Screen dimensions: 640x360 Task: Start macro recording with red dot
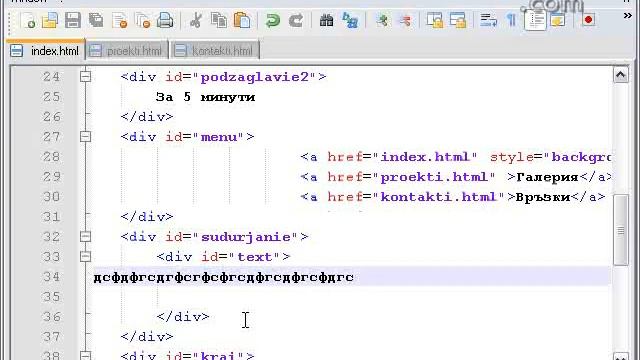point(588,20)
